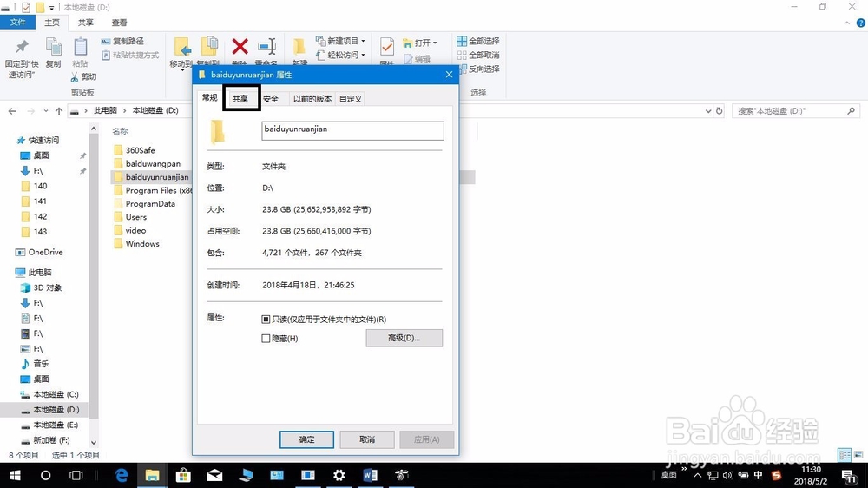Open the 常规 General tab in properties
This screenshot has width=868, height=488.
[x=210, y=97]
